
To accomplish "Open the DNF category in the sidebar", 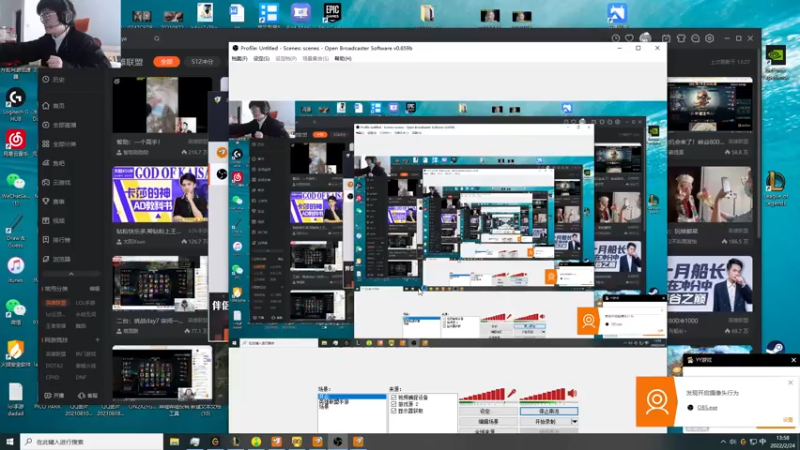I will coord(81,378).
